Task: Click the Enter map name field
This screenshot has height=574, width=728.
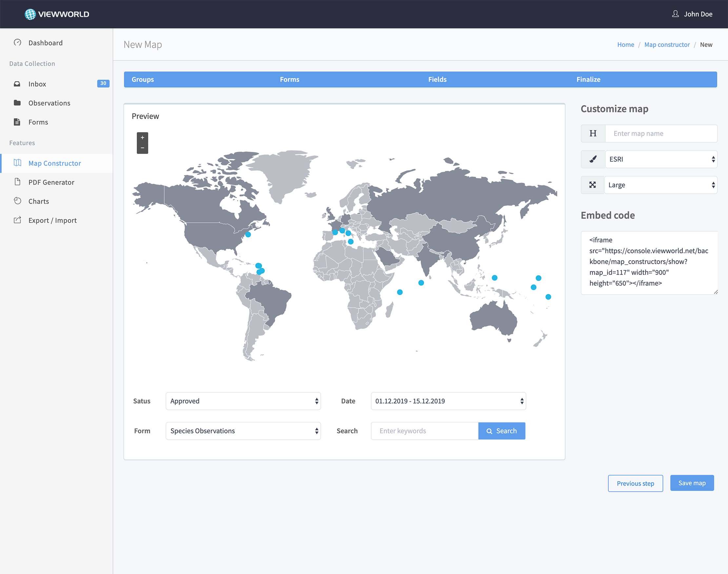Action: pos(661,133)
